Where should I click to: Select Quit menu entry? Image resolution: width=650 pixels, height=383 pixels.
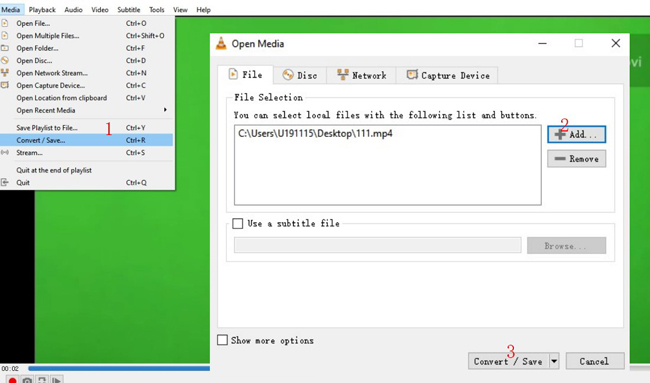click(x=86, y=182)
